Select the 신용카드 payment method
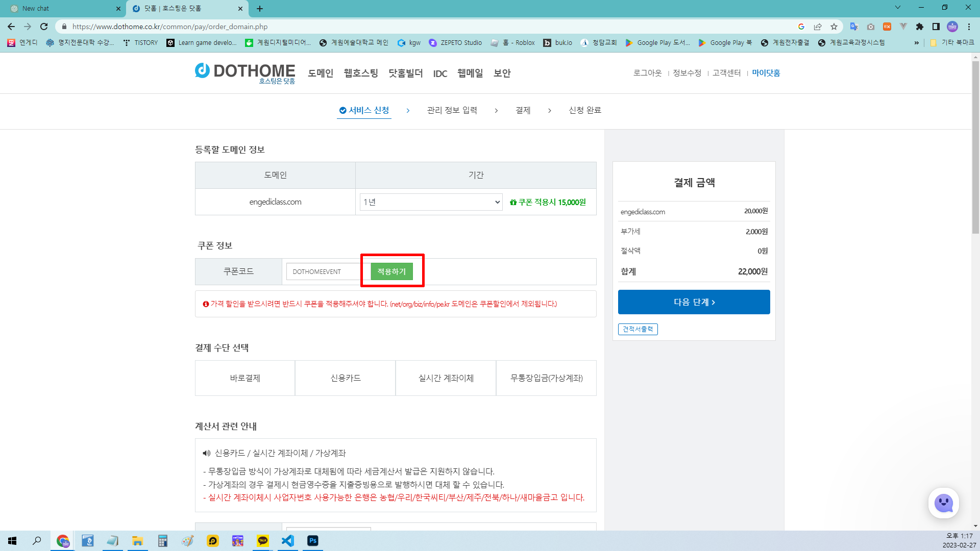The image size is (980, 551). [x=345, y=378]
